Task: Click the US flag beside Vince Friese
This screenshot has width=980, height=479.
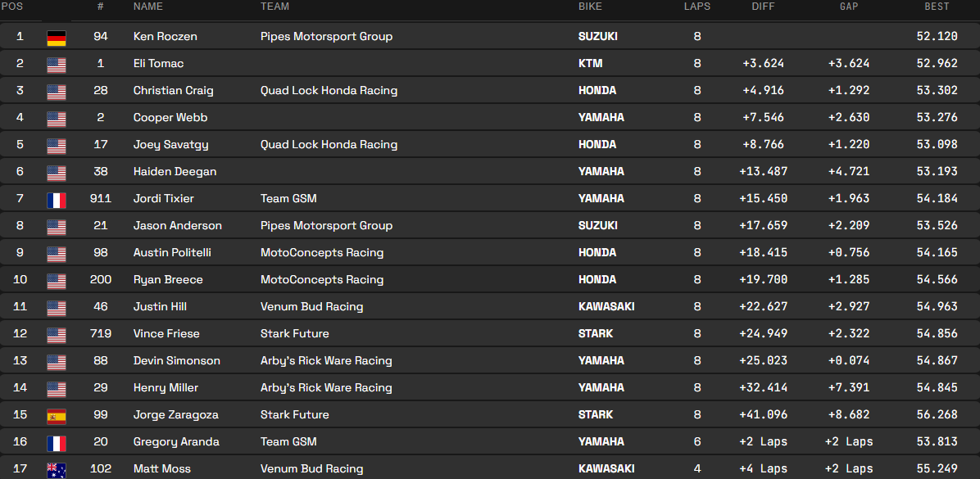Action: pos(56,335)
